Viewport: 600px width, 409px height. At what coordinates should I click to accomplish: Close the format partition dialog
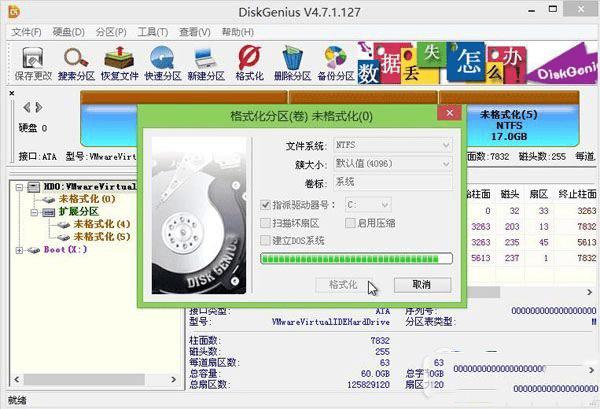[450, 113]
